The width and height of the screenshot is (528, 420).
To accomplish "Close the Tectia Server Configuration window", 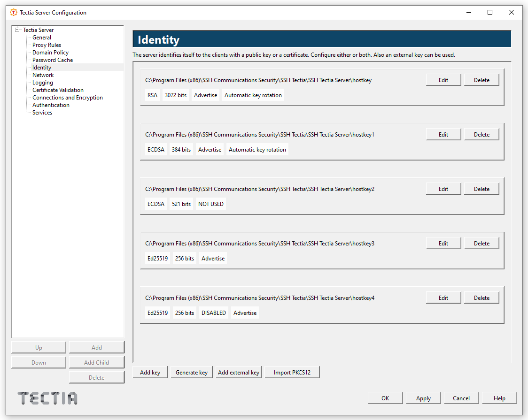I will click(512, 13).
